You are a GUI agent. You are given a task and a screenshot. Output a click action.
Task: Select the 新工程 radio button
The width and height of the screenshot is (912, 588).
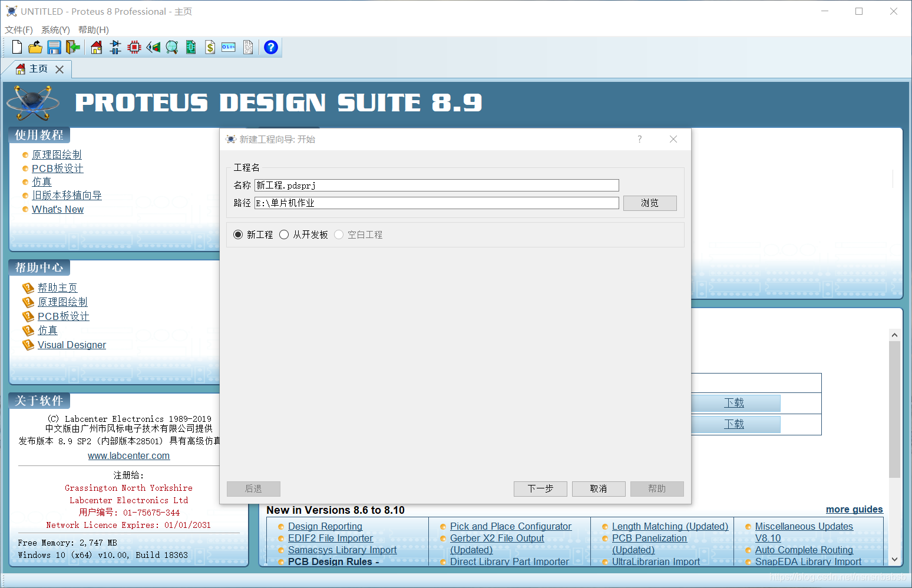238,234
